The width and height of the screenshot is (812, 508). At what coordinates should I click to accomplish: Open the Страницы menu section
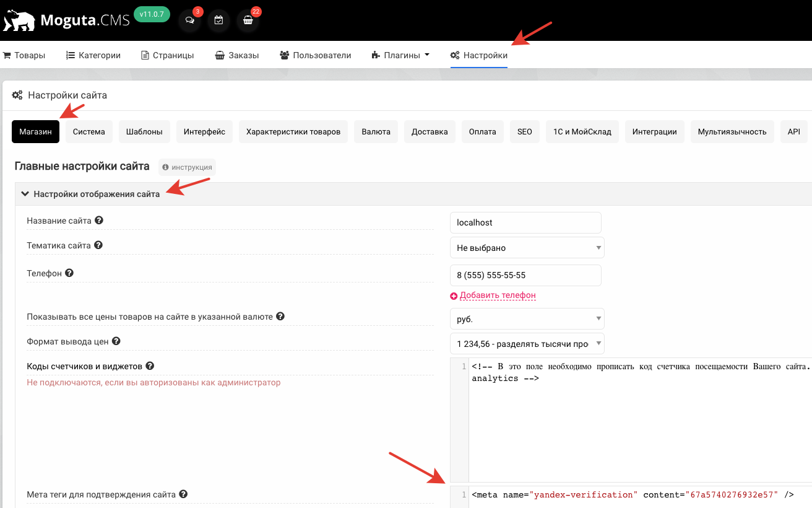(x=168, y=55)
